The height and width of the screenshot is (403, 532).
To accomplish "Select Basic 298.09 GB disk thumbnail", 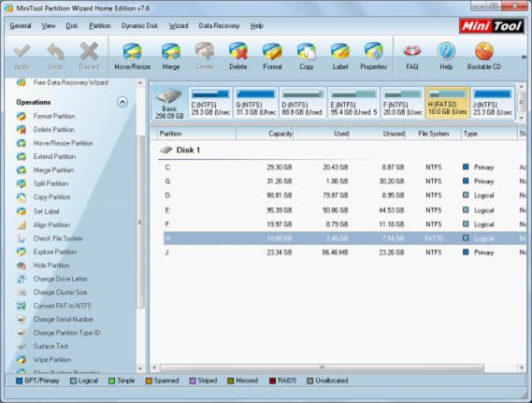I will click(x=169, y=103).
